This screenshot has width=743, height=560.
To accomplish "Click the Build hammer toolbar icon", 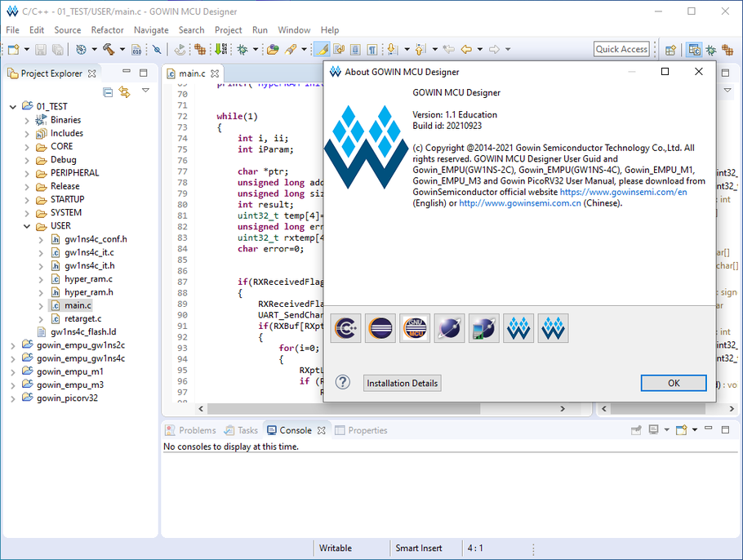I will coord(109,49).
